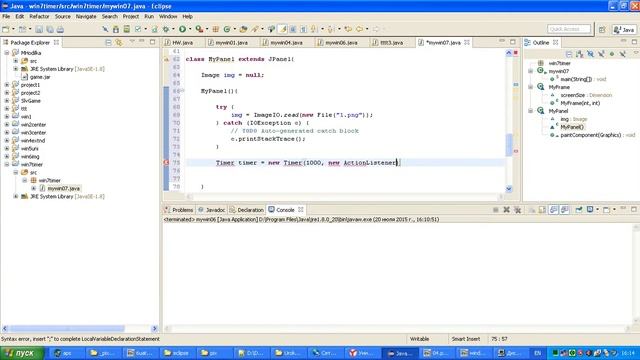
Task: Collapse MyPanel class in Outline
Action: point(531,111)
